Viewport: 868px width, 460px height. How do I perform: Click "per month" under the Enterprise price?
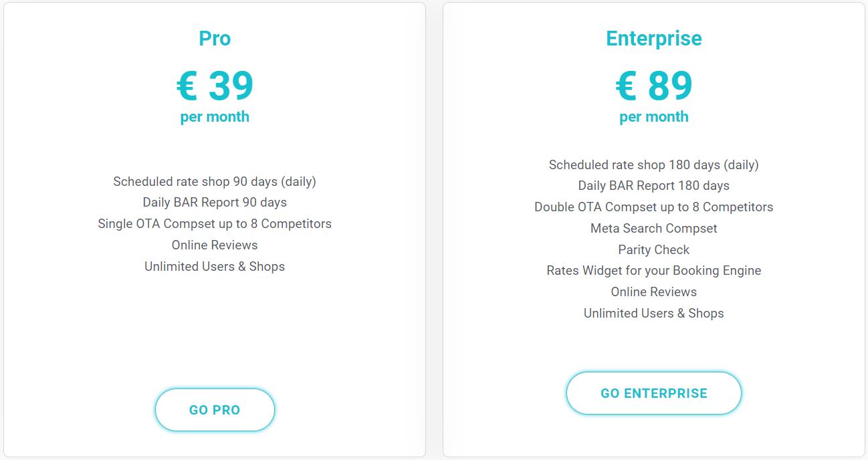pos(653,117)
